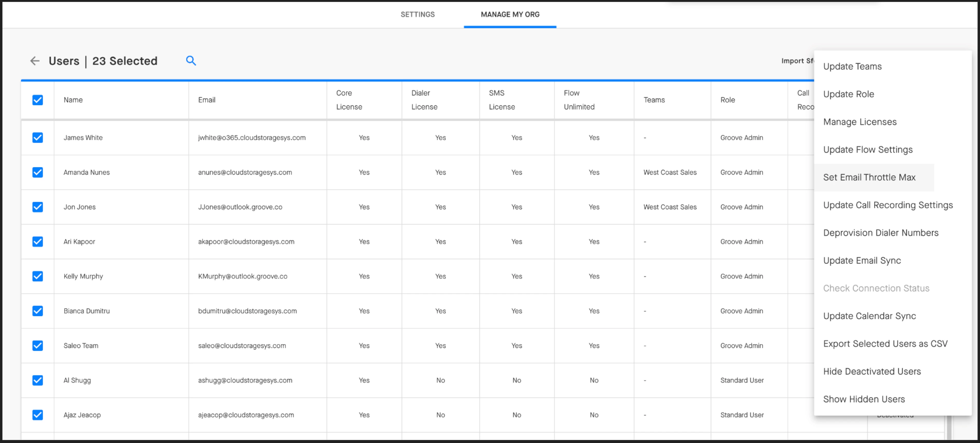Click the back arrow beside Users
The width and height of the screenshot is (980, 443).
[35, 61]
